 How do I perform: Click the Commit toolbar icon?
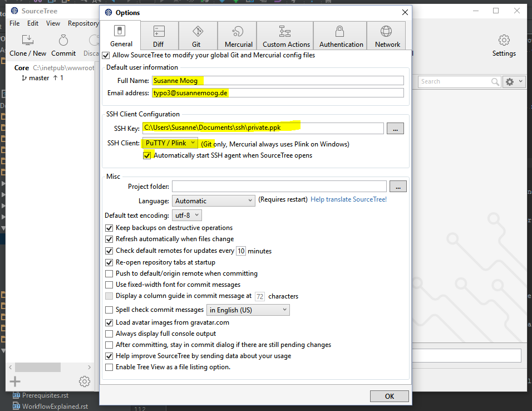tap(63, 40)
